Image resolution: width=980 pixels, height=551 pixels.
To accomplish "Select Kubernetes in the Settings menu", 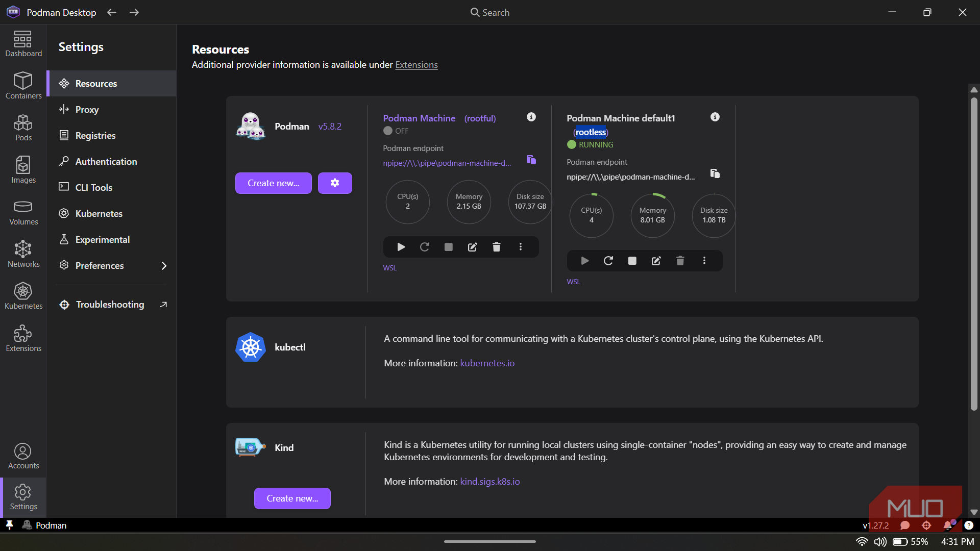I will 111,213.
